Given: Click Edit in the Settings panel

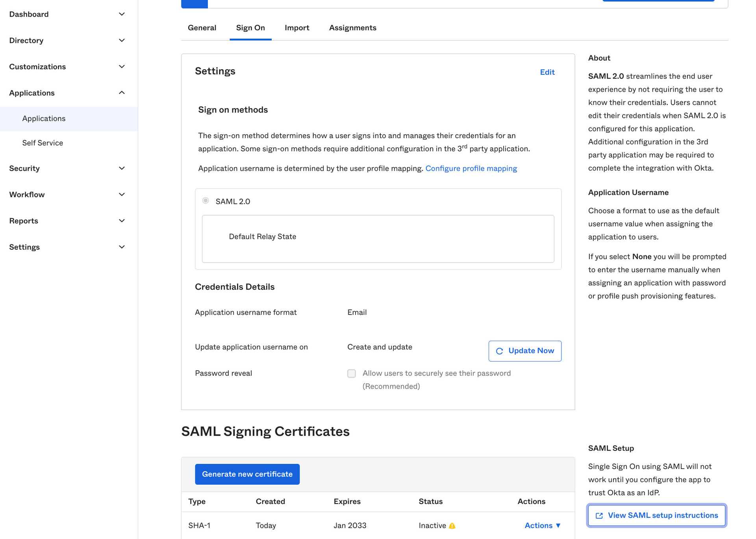Looking at the screenshot, I should click(547, 72).
